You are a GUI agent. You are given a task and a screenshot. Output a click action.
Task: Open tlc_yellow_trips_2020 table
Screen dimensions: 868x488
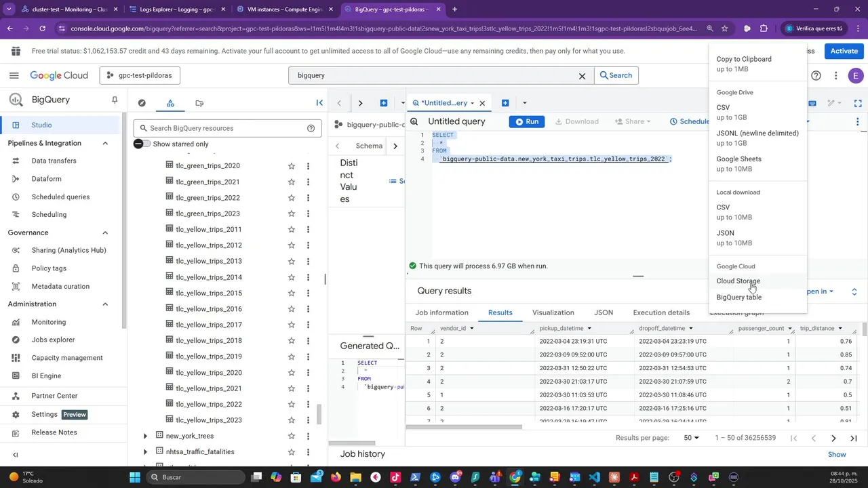(209, 373)
